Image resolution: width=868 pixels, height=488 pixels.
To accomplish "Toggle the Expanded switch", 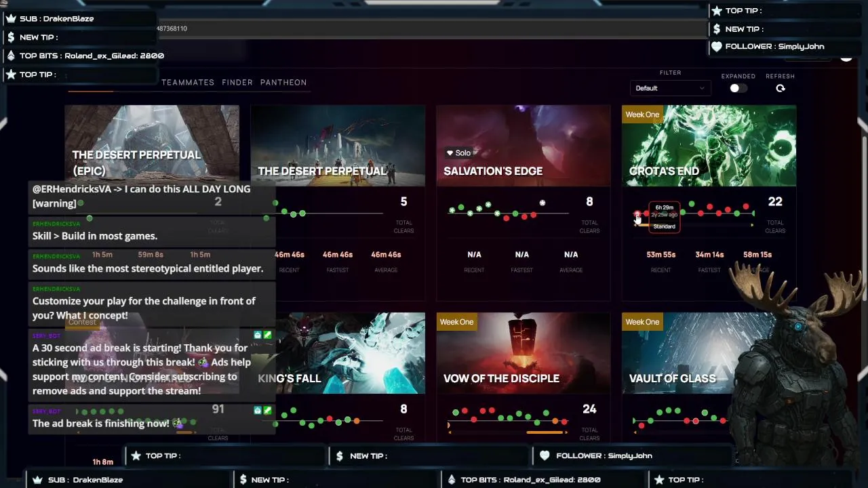I will [x=738, y=88].
